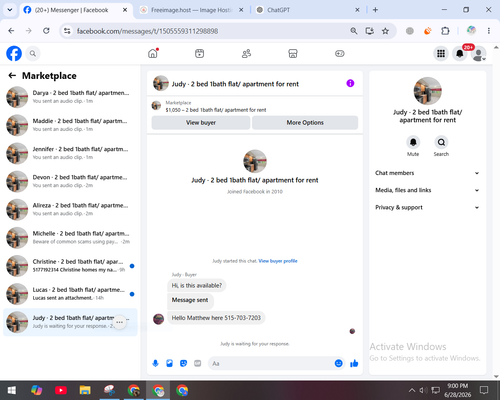Click the Facebook search magnifier icon
This screenshot has height=400, width=500.
(33, 53)
